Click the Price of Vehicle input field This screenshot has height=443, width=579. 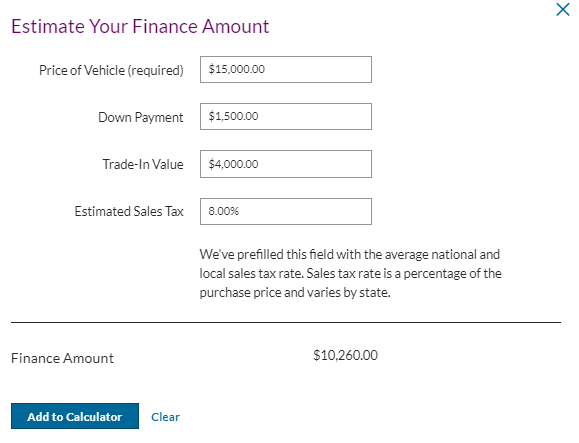pos(286,69)
